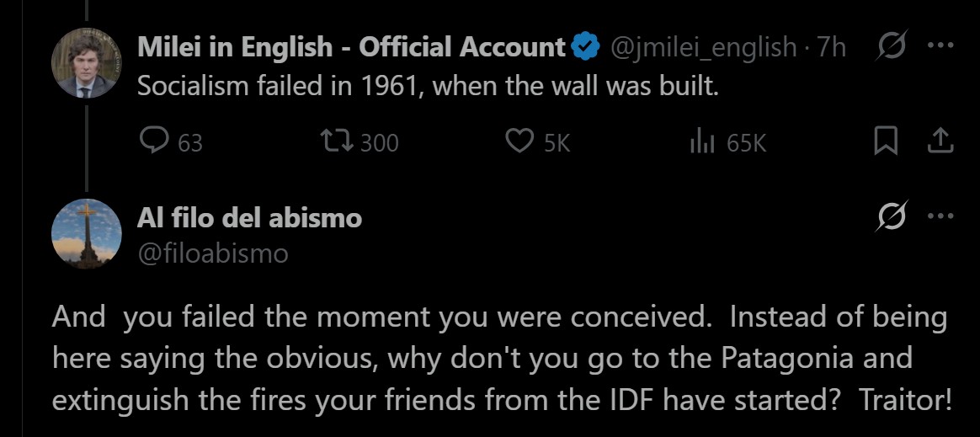The image size is (980, 437).
Task: Click Grok icon on Al filo del abismo reply
Action: pyautogui.click(x=892, y=218)
